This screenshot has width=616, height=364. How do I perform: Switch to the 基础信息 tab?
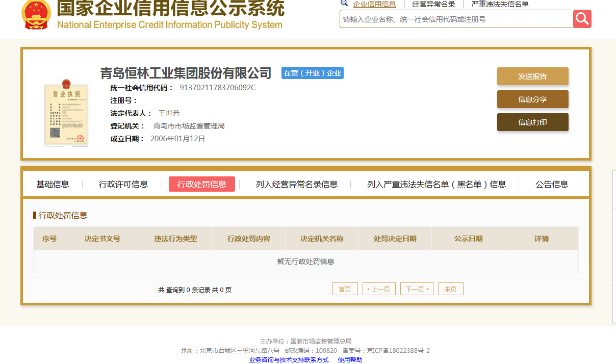coord(53,184)
